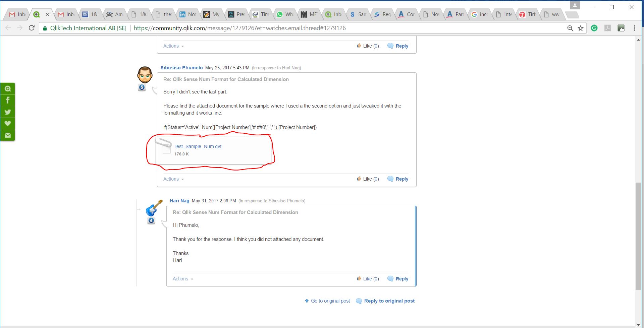
Task: Click the reply bubble icon in topmost post
Action: pyautogui.click(x=390, y=46)
